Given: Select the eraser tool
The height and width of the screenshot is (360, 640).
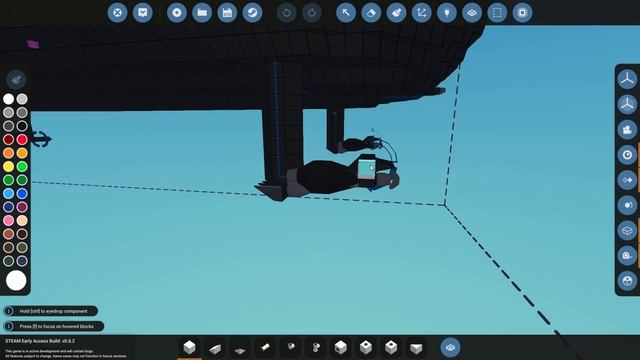Looking at the screenshot, I should (371, 13).
